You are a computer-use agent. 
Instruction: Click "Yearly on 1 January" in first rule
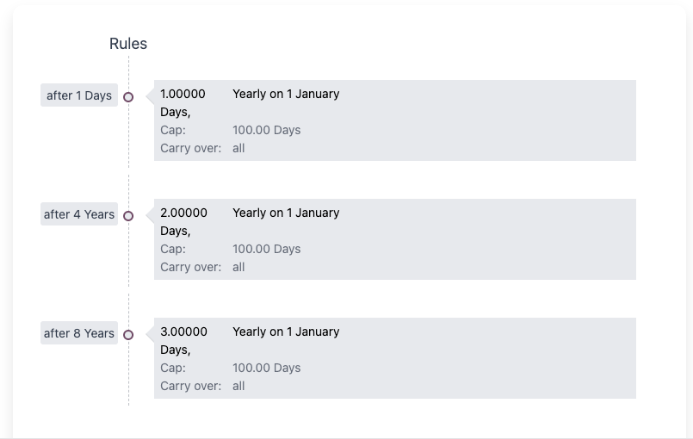286,94
